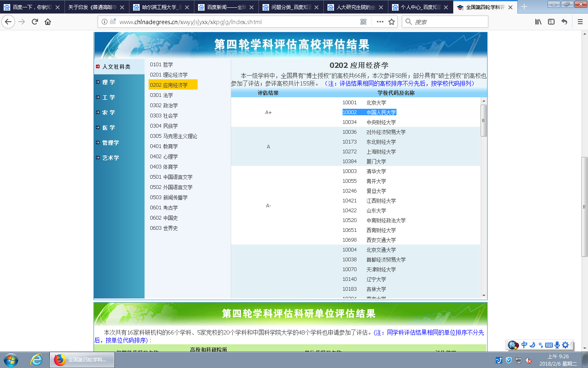
Task: Open discipline 0305 马克思主义理论
Action: coord(173,136)
